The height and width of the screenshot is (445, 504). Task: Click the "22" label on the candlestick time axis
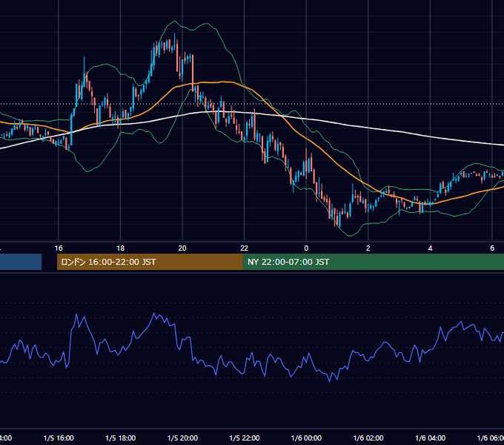tap(245, 248)
